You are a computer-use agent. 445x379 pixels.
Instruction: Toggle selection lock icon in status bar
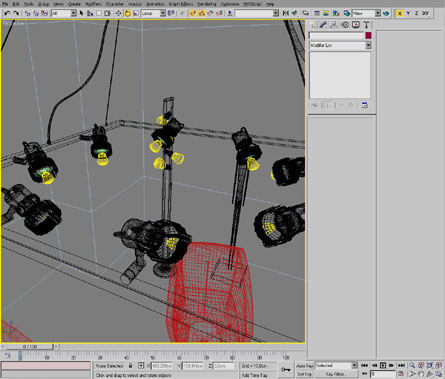(x=130, y=366)
